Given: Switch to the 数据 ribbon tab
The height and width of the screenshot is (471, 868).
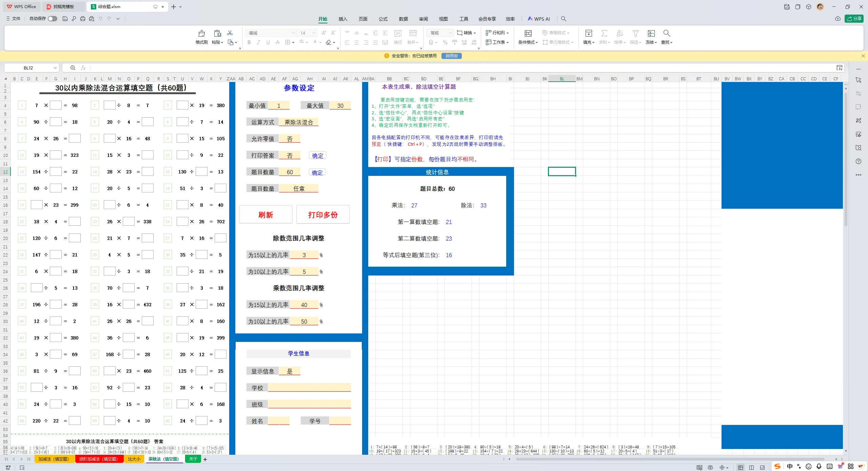Looking at the screenshot, I should (x=403, y=19).
